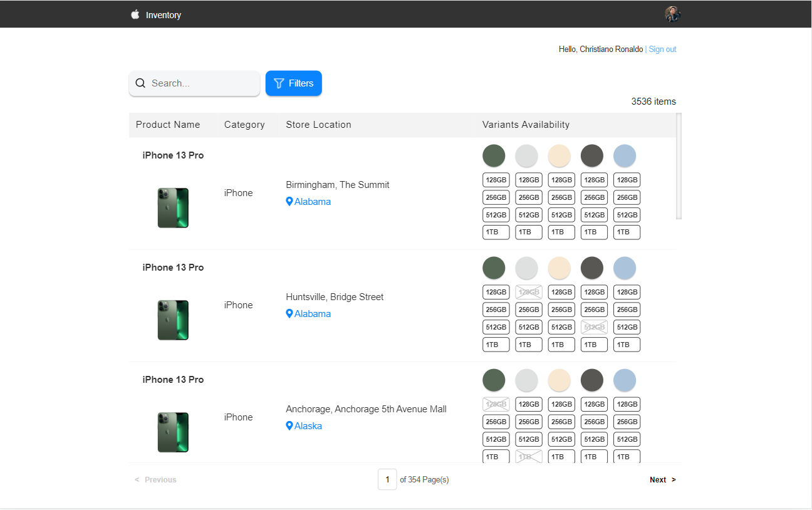Click 'of 354 Page(s)' text

[x=424, y=480]
